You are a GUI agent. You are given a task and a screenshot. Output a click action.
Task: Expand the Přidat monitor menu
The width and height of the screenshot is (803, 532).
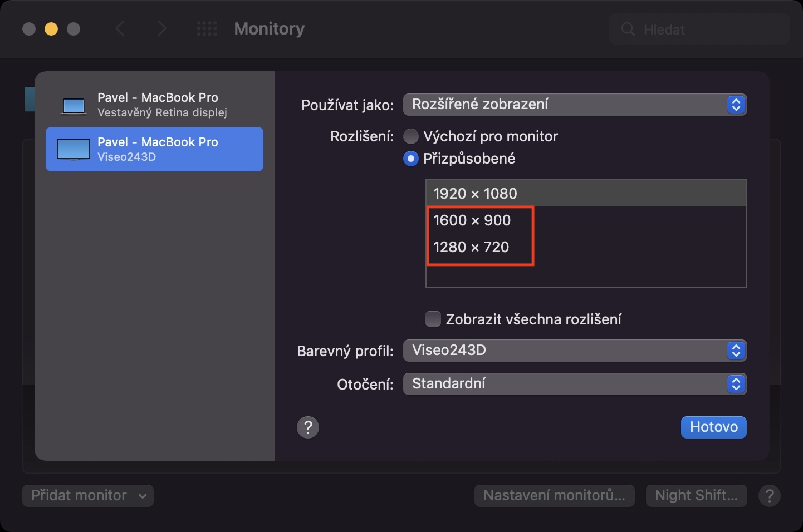pos(88,495)
